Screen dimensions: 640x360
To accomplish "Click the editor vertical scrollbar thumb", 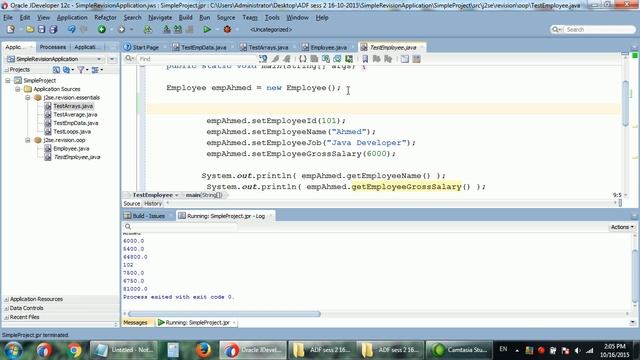I will point(626,103).
